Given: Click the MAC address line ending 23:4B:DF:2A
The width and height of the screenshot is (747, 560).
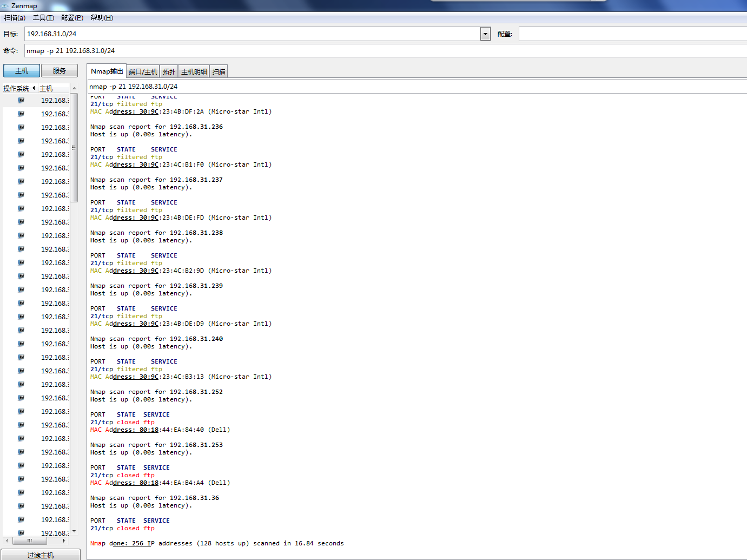Looking at the screenshot, I should pos(181,111).
